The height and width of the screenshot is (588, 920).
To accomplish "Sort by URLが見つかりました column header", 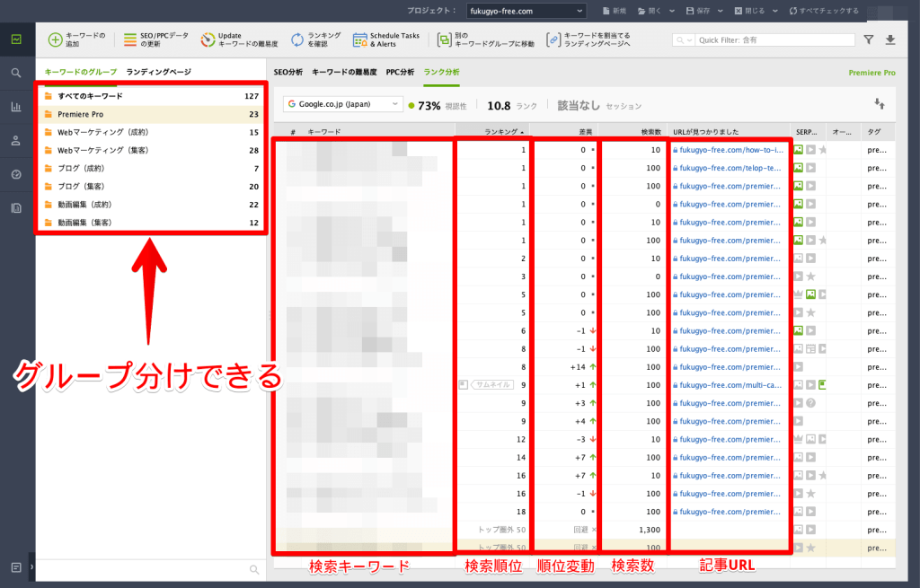I will click(730, 132).
